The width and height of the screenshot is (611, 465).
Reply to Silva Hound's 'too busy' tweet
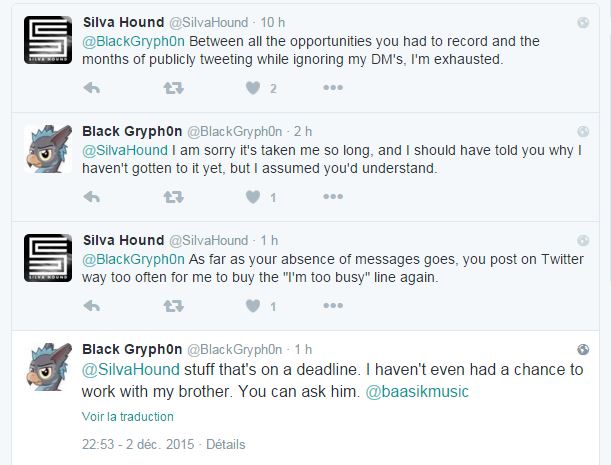click(x=91, y=306)
